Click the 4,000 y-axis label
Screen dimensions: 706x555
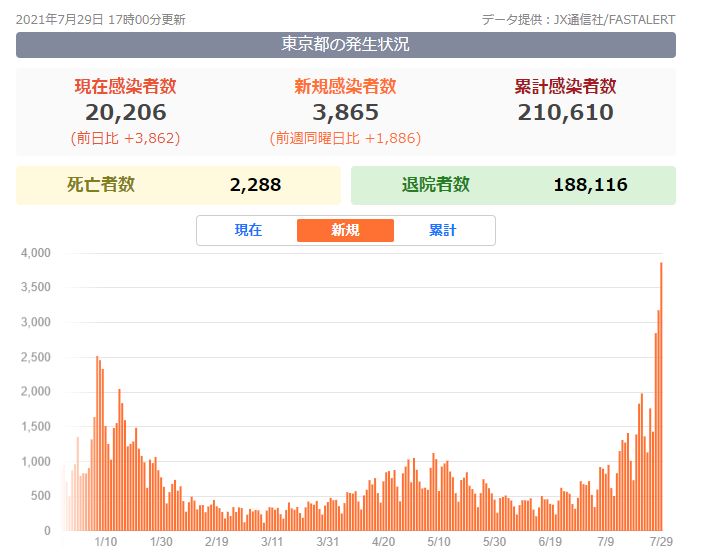coord(36,253)
